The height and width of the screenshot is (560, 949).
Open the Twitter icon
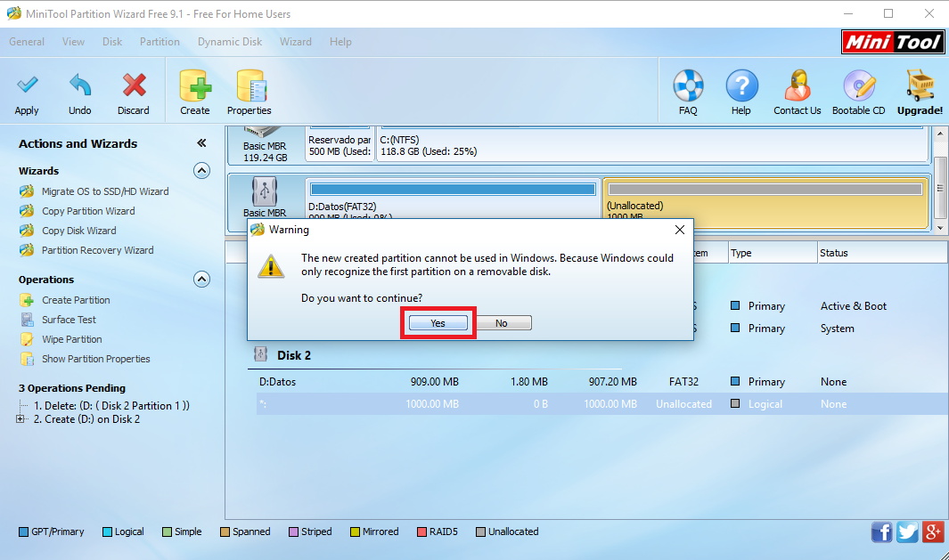907,532
